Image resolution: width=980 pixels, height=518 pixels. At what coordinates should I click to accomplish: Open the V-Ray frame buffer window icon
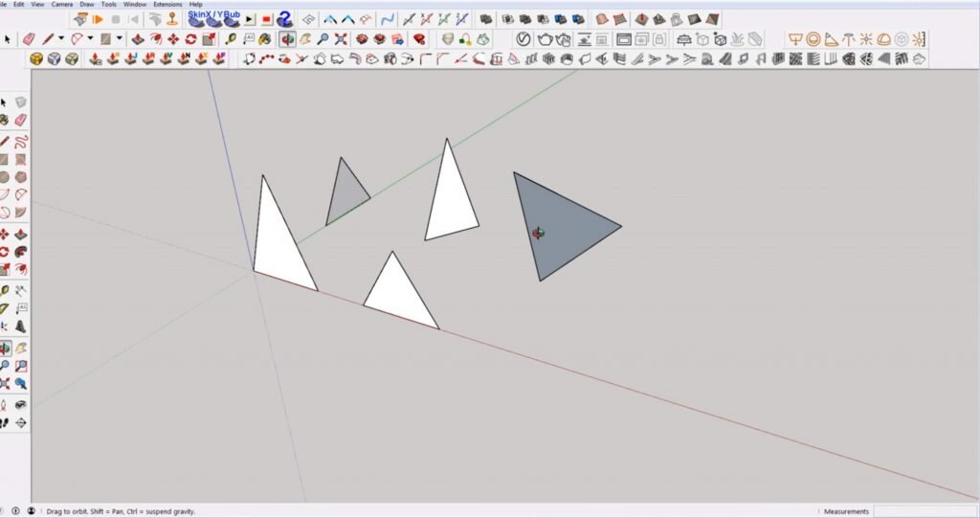click(x=624, y=39)
